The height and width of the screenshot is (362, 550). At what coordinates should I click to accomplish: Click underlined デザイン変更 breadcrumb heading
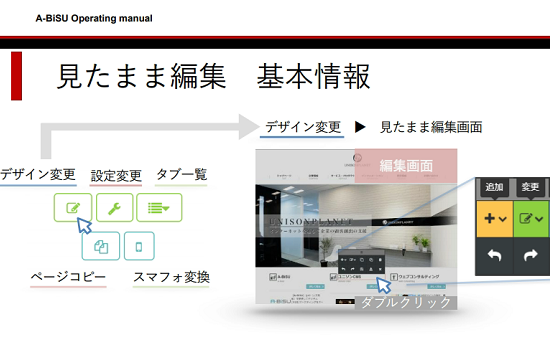click(303, 127)
